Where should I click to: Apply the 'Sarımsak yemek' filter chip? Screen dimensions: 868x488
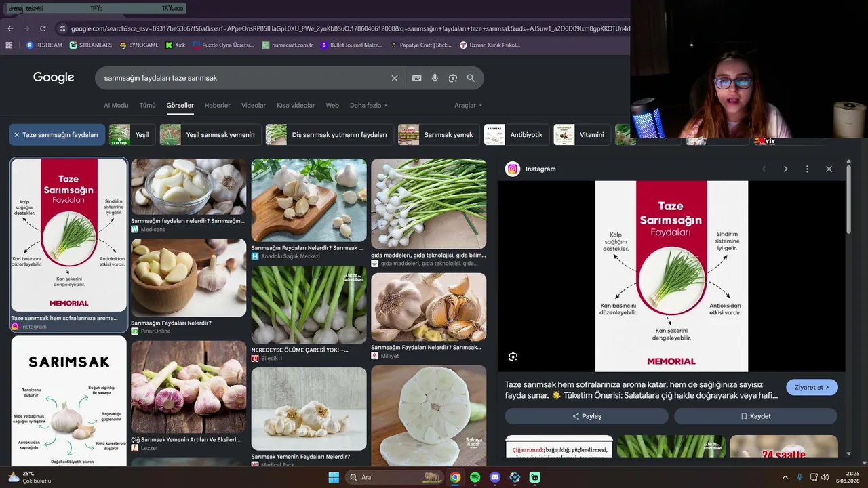click(x=439, y=135)
